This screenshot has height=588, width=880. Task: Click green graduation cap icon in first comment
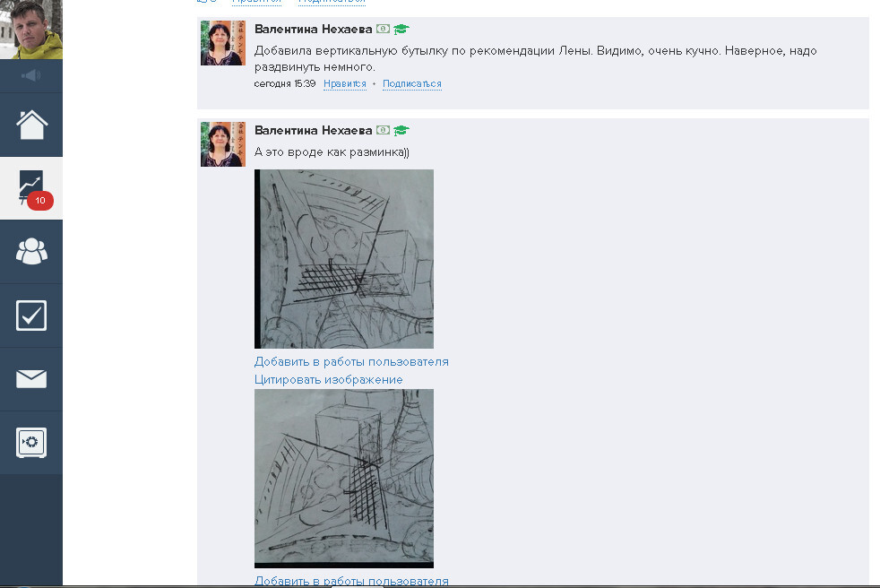tap(401, 30)
